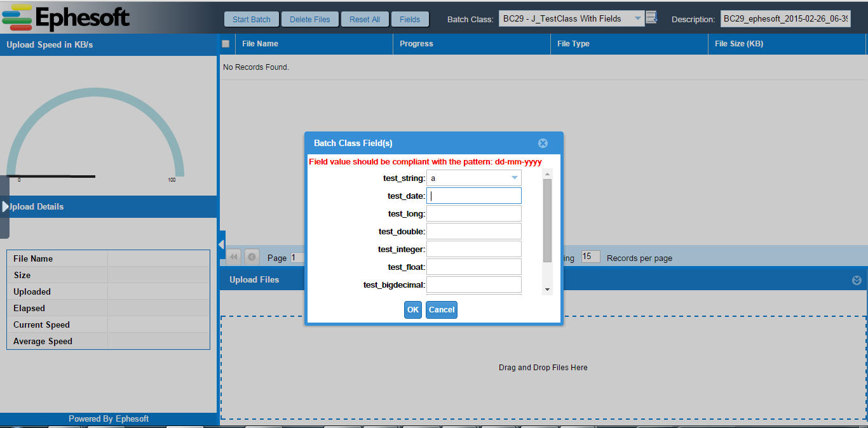Click OK in the Batch Class Field(s) dialog
Screen dimensions: 868x428
point(413,310)
